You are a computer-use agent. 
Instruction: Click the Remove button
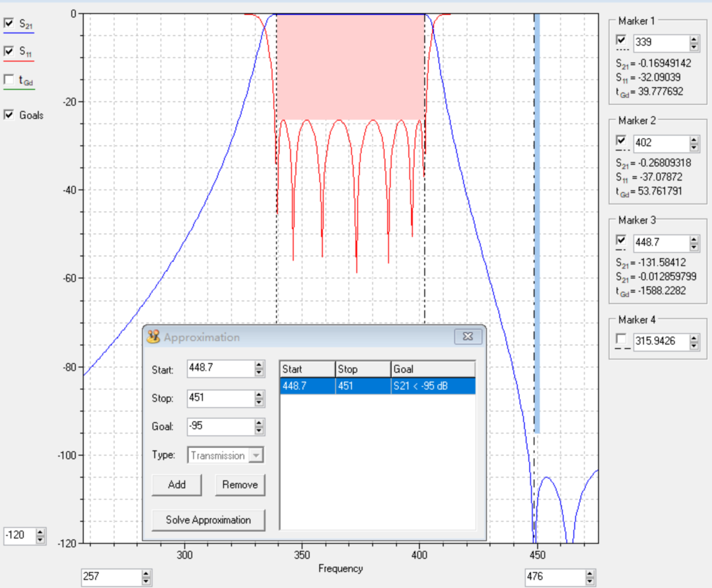[x=240, y=484]
